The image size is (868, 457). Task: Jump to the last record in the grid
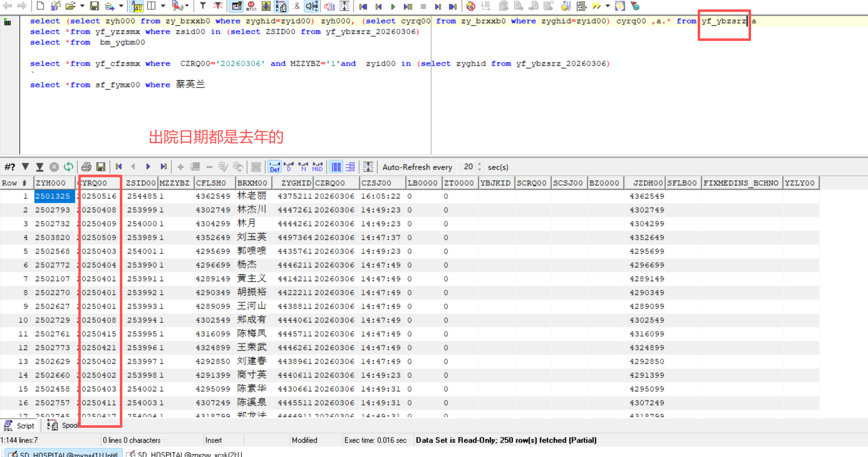coord(163,167)
